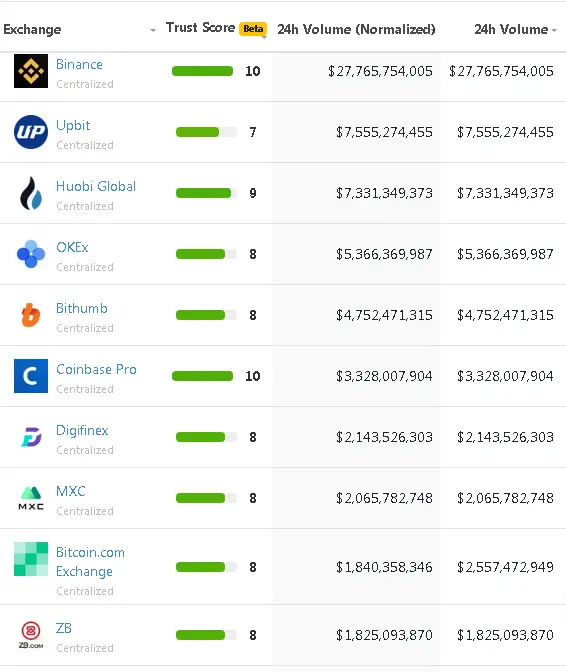Click Huobi Global trust score bar
The width and height of the screenshot is (566, 672).
pos(207,193)
